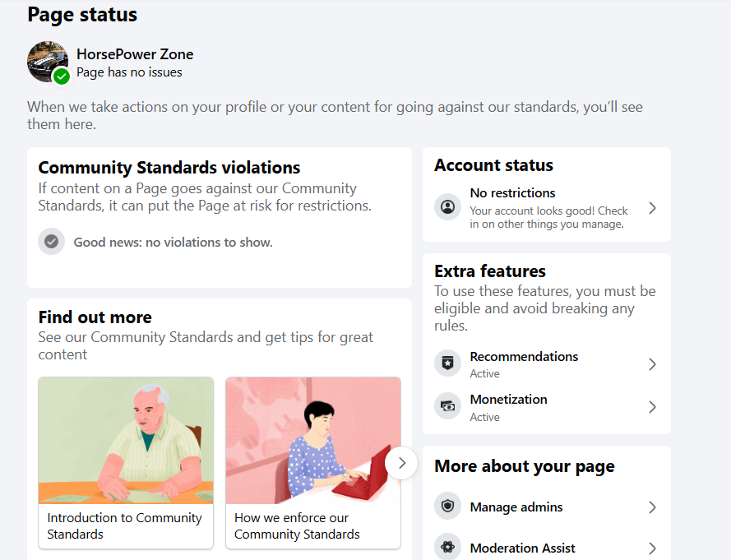Open the Moderation Assist chevron
The height and width of the screenshot is (560, 731).
(x=652, y=548)
